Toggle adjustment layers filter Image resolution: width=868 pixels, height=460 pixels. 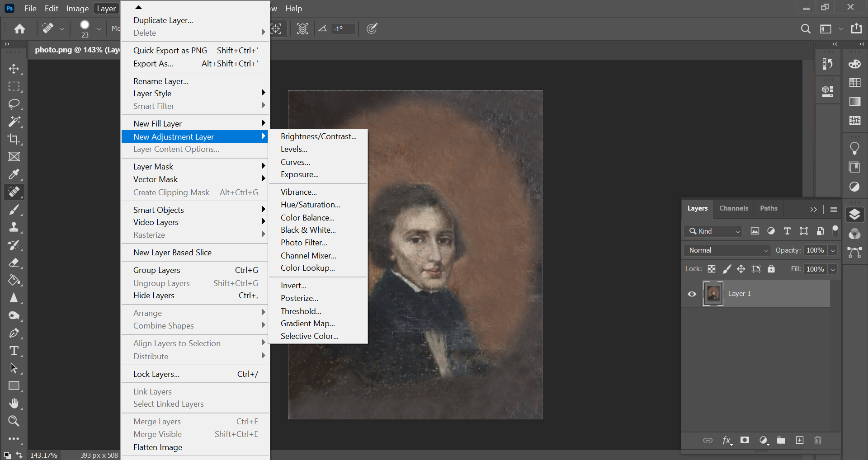pos(771,231)
